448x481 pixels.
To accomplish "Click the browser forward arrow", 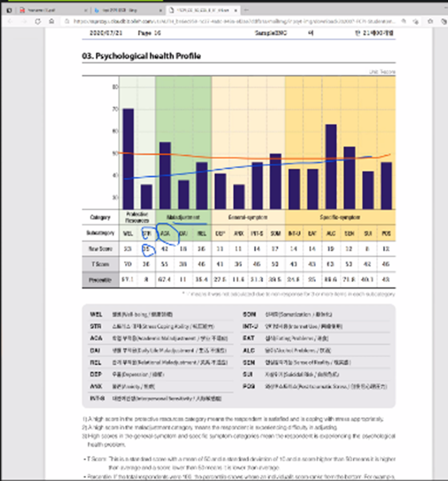I will 24,22.
